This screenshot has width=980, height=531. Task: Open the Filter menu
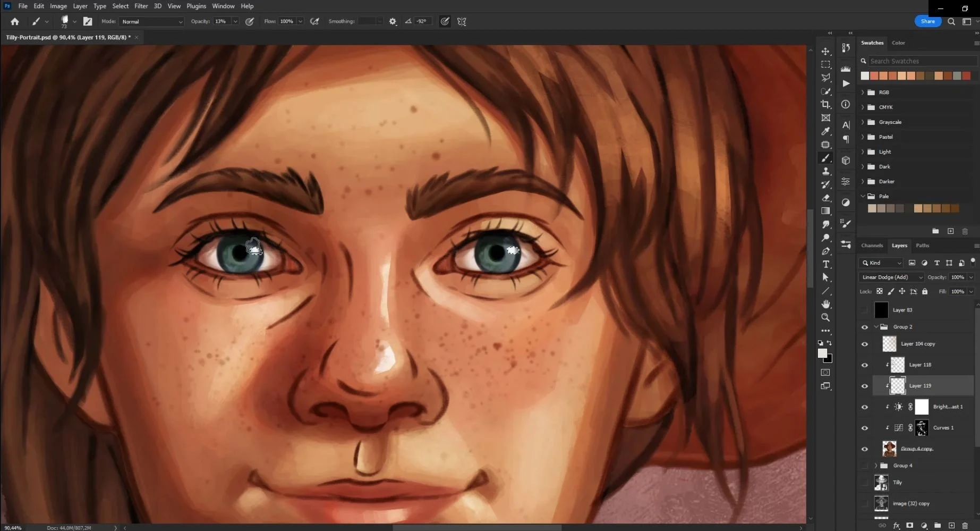[x=141, y=6]
